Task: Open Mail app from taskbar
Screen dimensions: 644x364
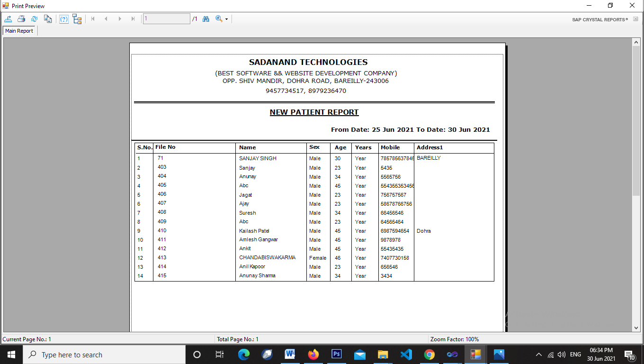Action: [x=360, y=355]
